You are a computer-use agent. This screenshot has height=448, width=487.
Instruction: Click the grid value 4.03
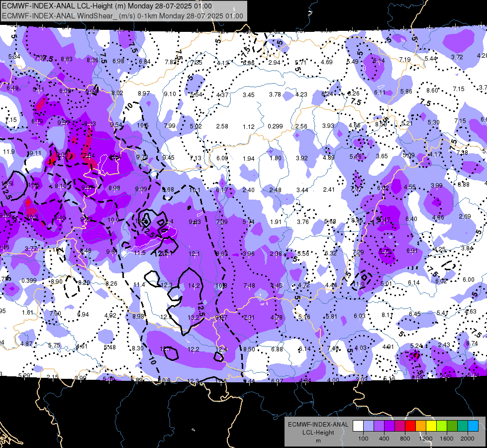[361, 348]
